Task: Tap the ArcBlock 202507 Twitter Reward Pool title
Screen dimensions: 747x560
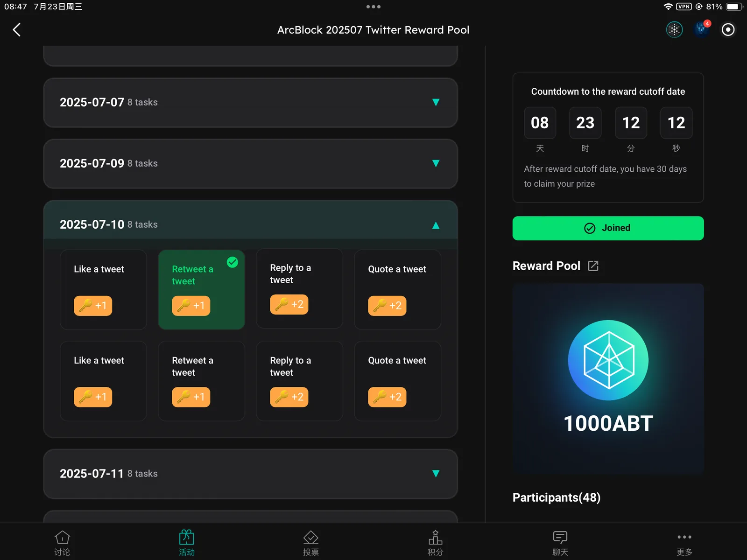Action: click(x=373, y=30)
